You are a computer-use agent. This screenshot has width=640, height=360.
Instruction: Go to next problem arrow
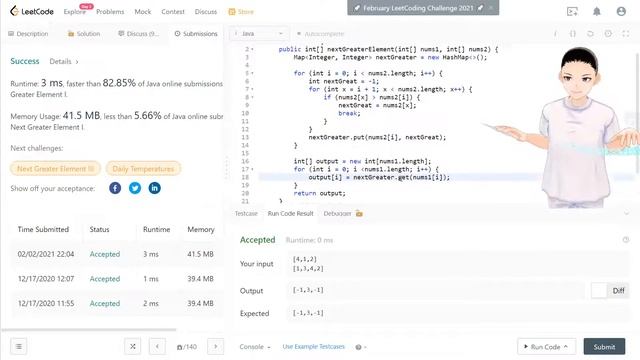[x=216, y=347]
